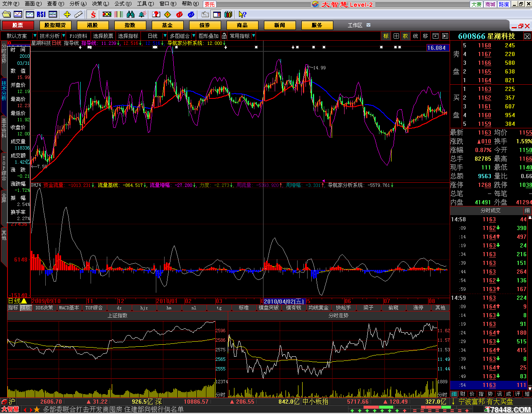Screen dimensions: 532x414
Task: Click the binoculars search icon
Action: (131, 15)
